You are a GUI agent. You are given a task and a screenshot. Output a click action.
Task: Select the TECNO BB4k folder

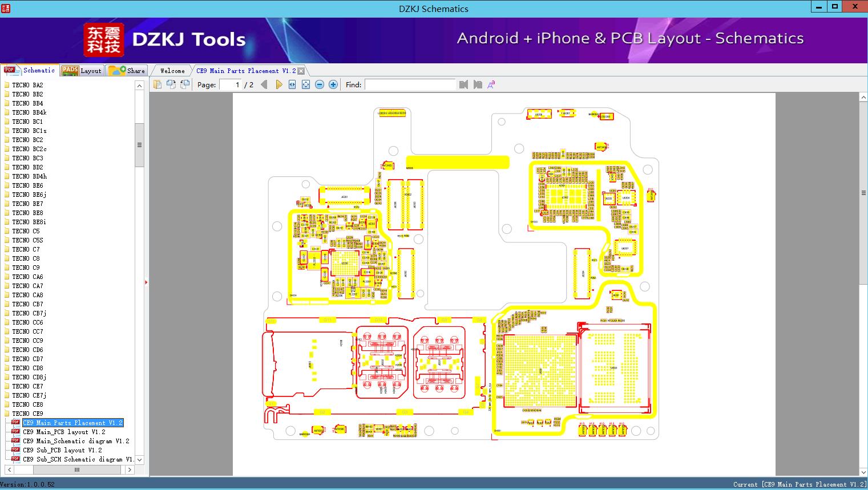click(x=29, y=112)
